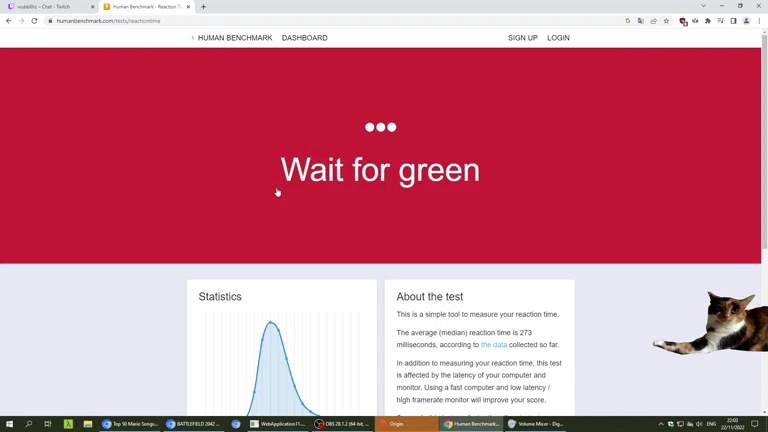Click the share page icon in address bar
Screen dimensions: 768x432
(x=653, y=21)
